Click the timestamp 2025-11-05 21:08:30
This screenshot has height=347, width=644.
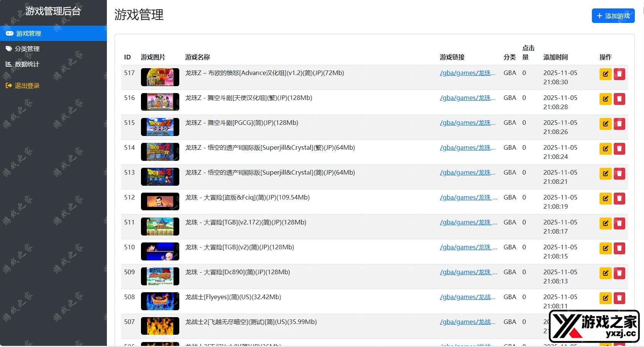[x=560, y=77]
